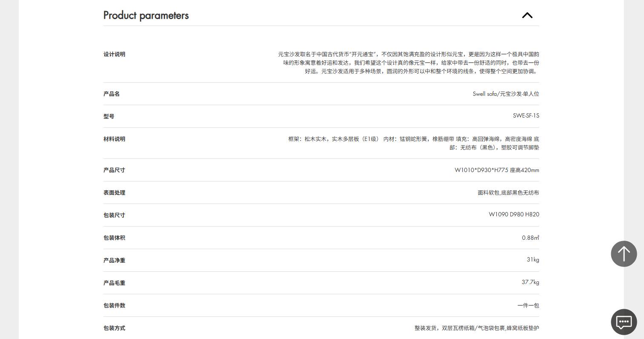The image size is (644, 339).
Task: Click the 产品名 label
Action: 112,94
